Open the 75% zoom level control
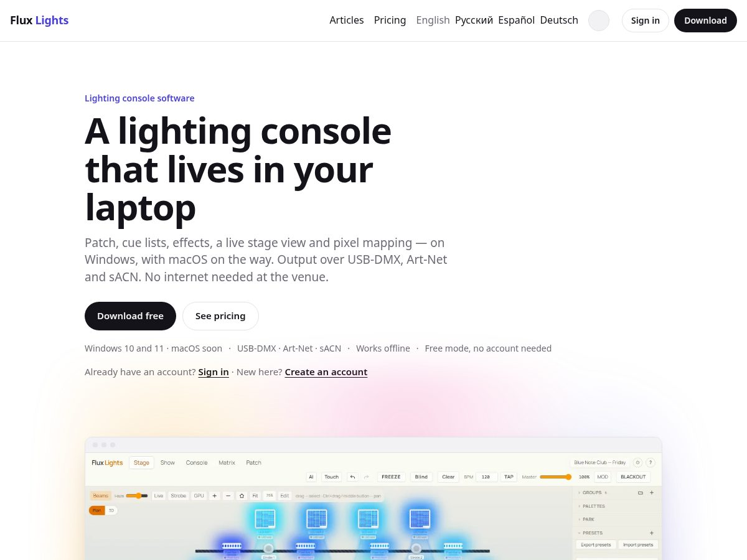The width and height of the screenshot is (747, 560). [x=270, y=496]
